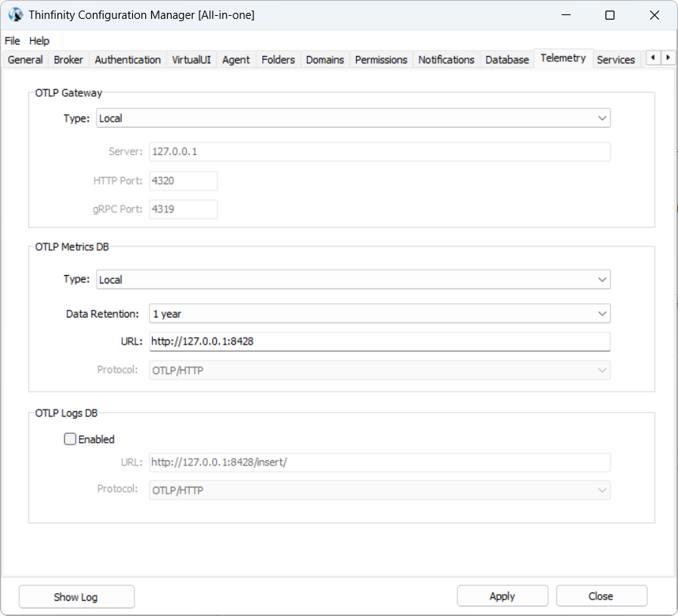The image size is (678, 616).
Task: Switch to the Broker tab
Action: [69, 60]
